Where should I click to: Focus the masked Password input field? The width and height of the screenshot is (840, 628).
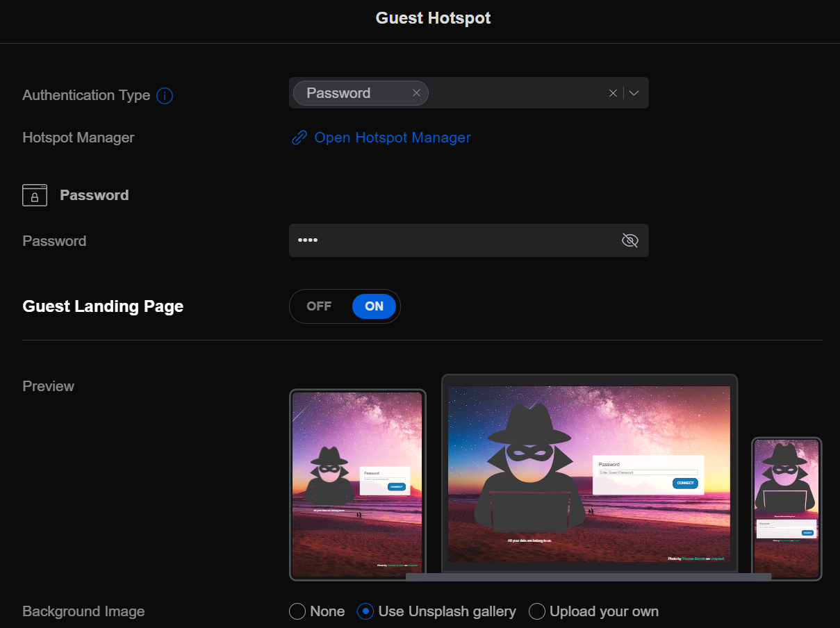coord(452,240)
